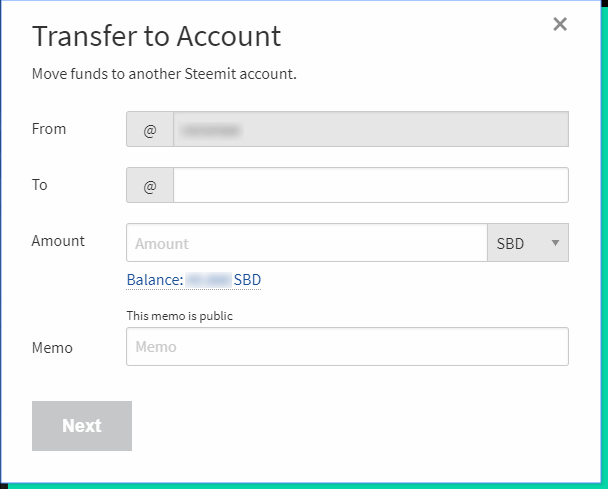Screen dimensions: 608x489
Task: Close the Transfer to Account dialog
Action: click(560, 24)
